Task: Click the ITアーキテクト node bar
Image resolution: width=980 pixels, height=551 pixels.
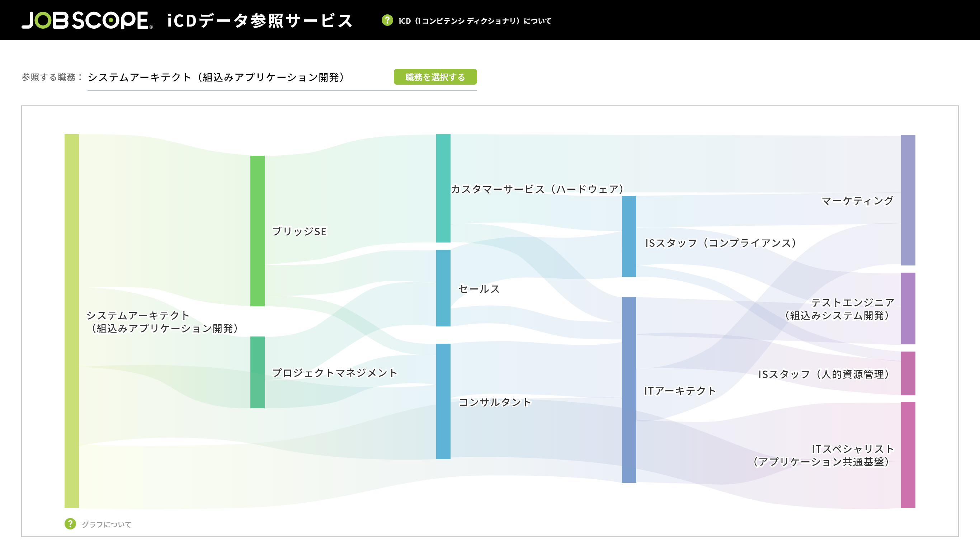Action: (629, 390)
